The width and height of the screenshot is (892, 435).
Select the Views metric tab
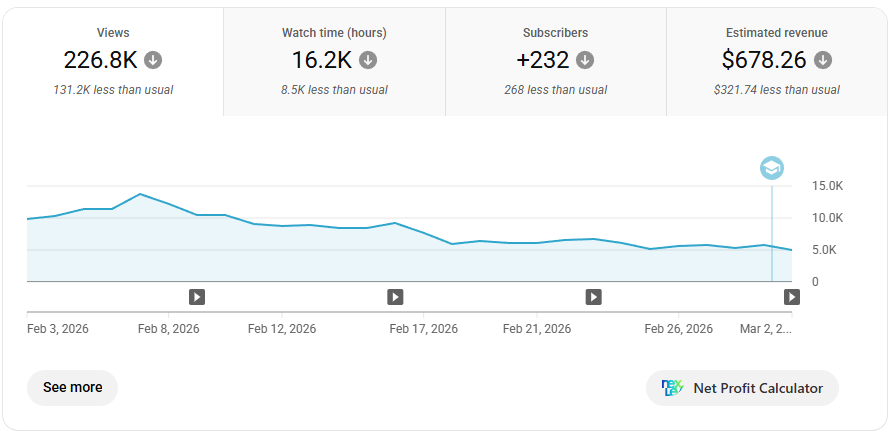113,61
